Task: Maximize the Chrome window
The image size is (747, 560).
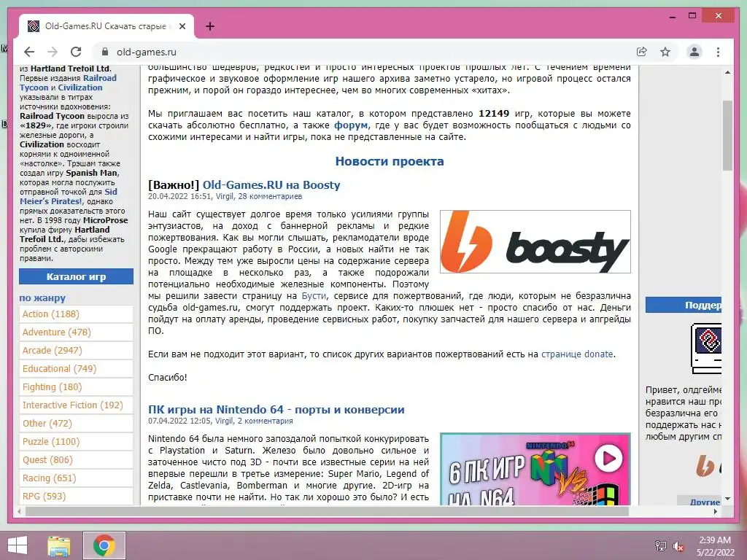Action: [692, 16]
